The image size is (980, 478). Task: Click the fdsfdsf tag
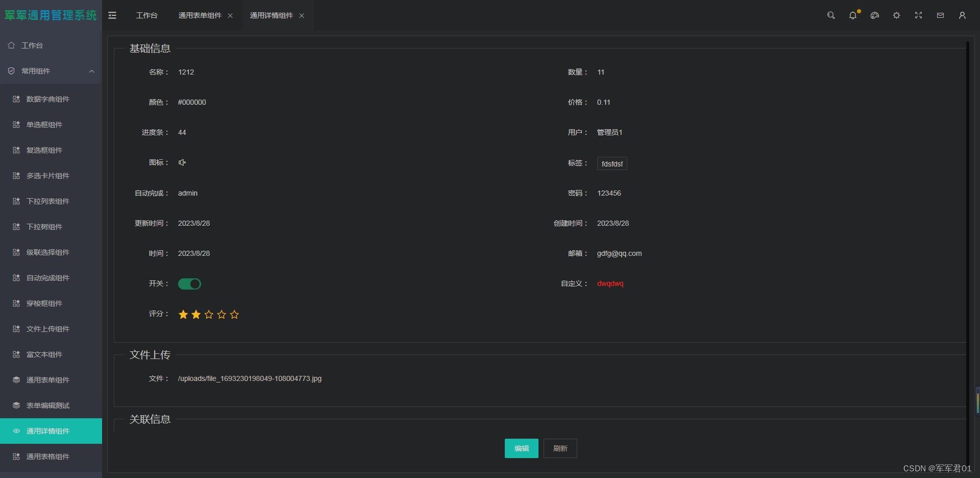click(612, 164)
